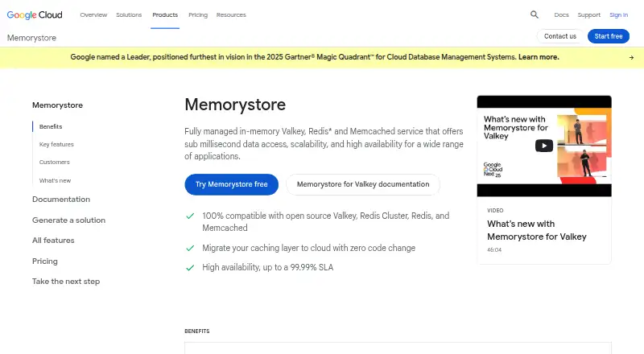The height and width of the screenshot is (354, 644).
Task: Open the Products menu
Action: coord(165,14)
